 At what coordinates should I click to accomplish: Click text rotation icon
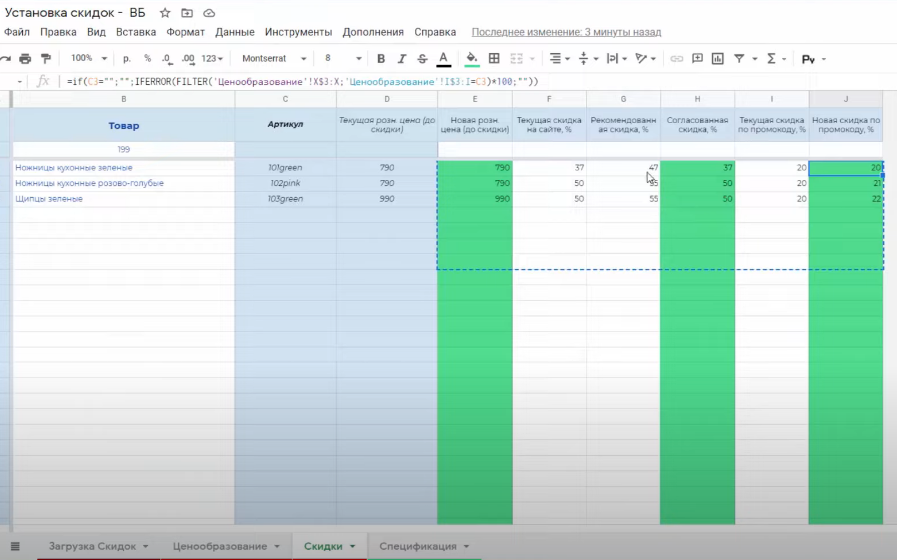click(641, 58)
